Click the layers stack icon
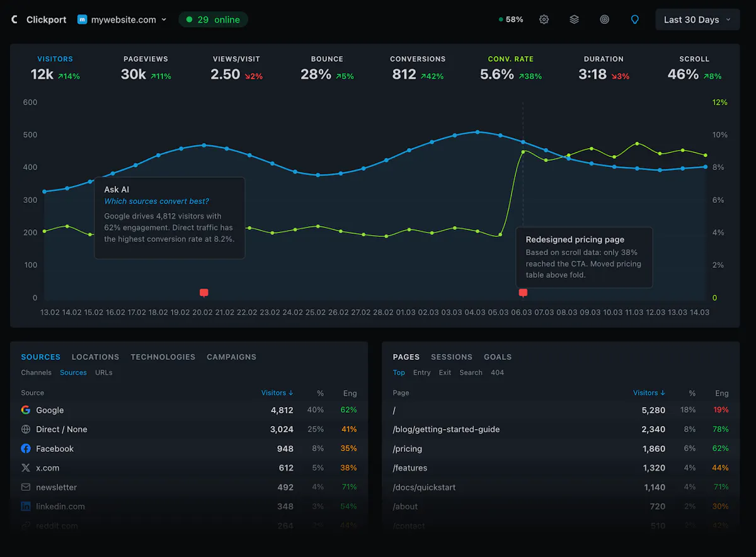The image size is (756, 557). (574, 20)
